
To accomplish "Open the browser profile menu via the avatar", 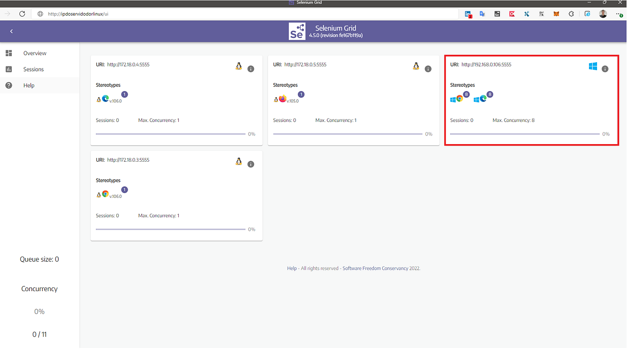I will coord(603,14).
